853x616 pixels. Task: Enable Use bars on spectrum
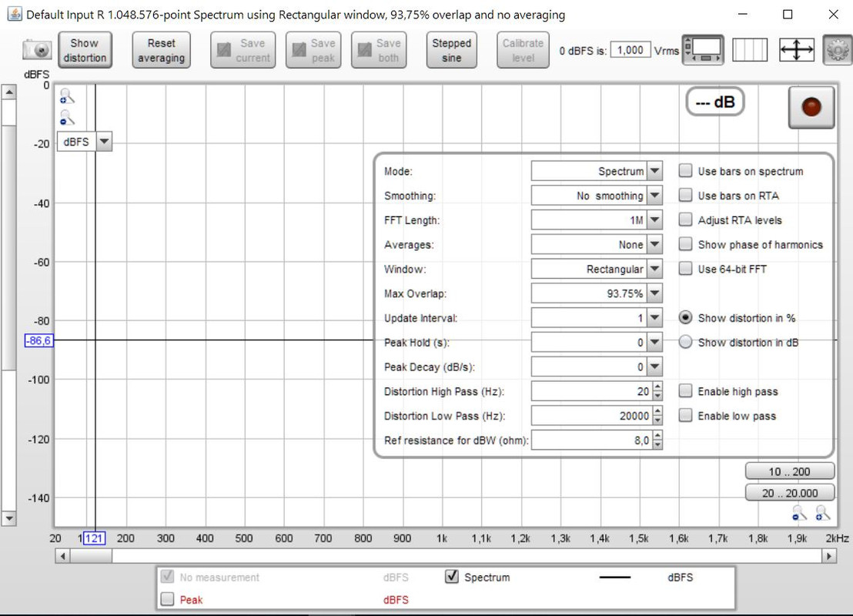click(685, 171)
